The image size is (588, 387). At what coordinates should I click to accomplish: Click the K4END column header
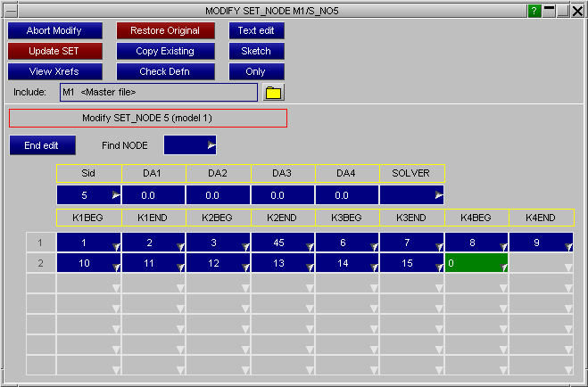[542, 218]
